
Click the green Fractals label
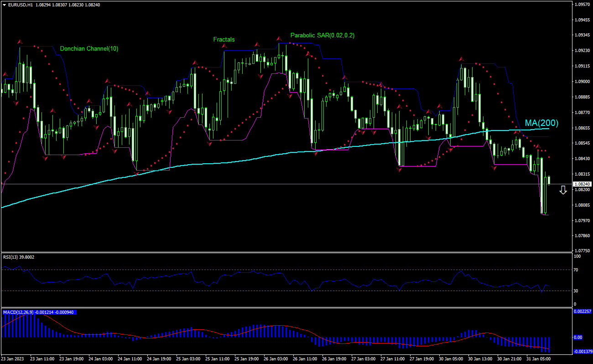click(x=224, y=40)
